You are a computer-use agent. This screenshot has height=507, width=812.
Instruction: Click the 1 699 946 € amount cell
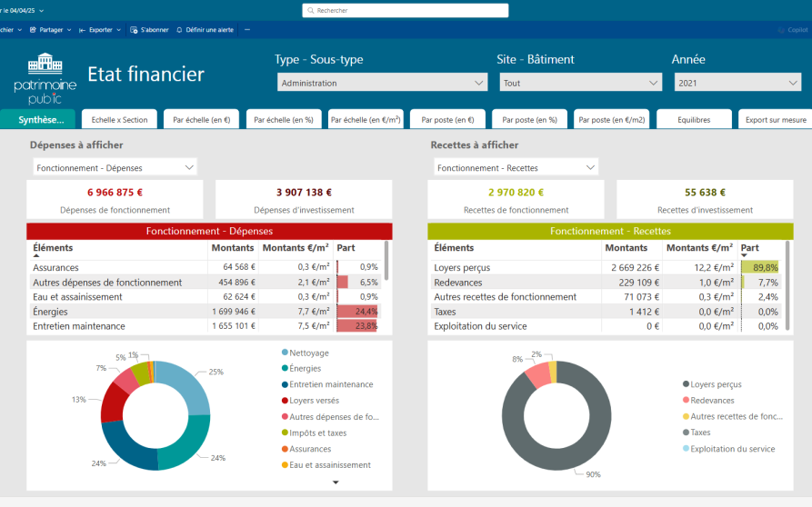(234, 312)
